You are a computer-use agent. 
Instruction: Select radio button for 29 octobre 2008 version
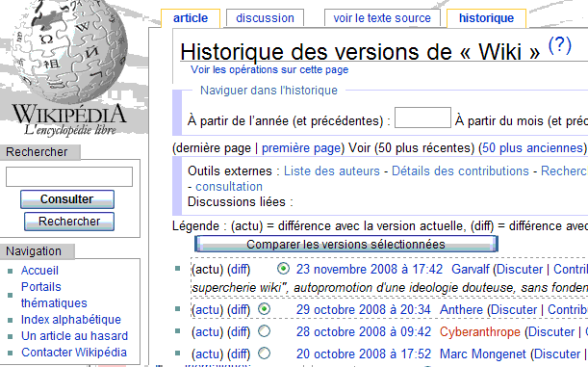(x=265, y=309)
